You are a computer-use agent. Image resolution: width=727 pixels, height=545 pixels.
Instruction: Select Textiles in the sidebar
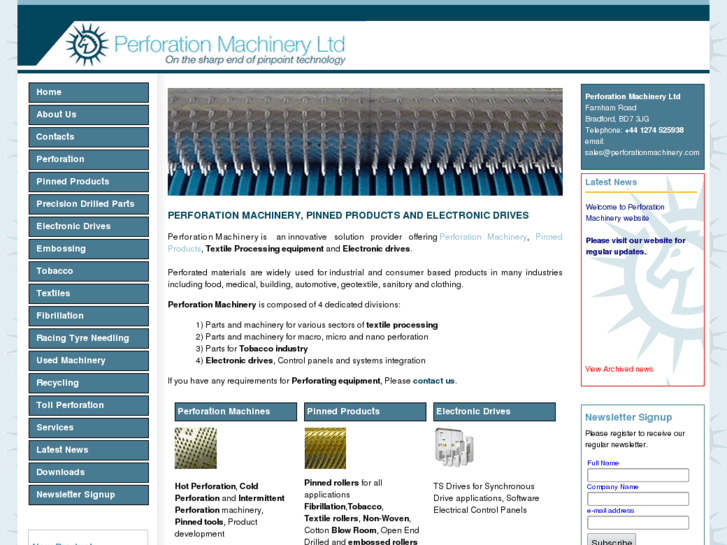click(89, 293)
